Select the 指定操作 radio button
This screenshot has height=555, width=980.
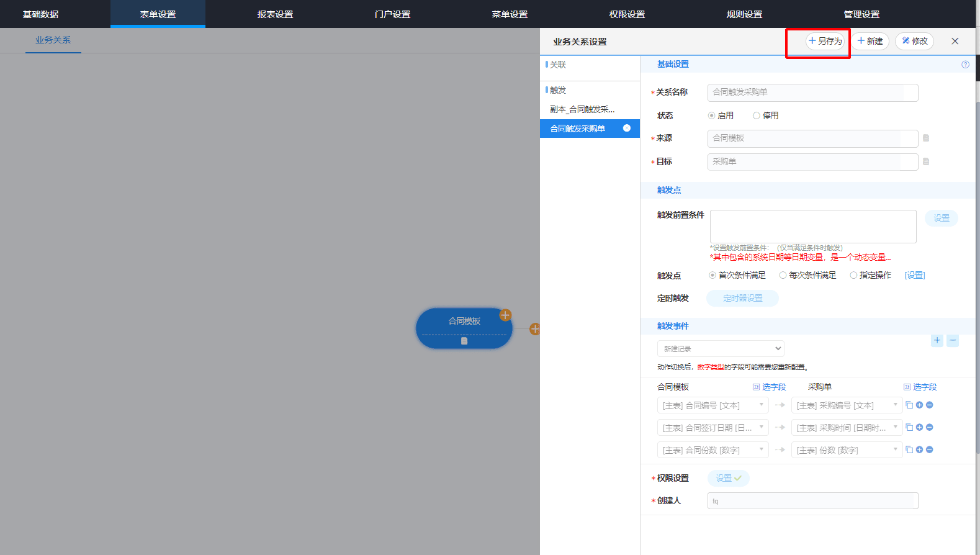(853, 275)
